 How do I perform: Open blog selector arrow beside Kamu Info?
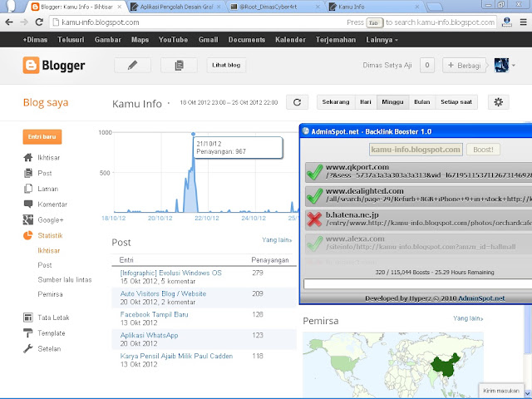point(169,103)
